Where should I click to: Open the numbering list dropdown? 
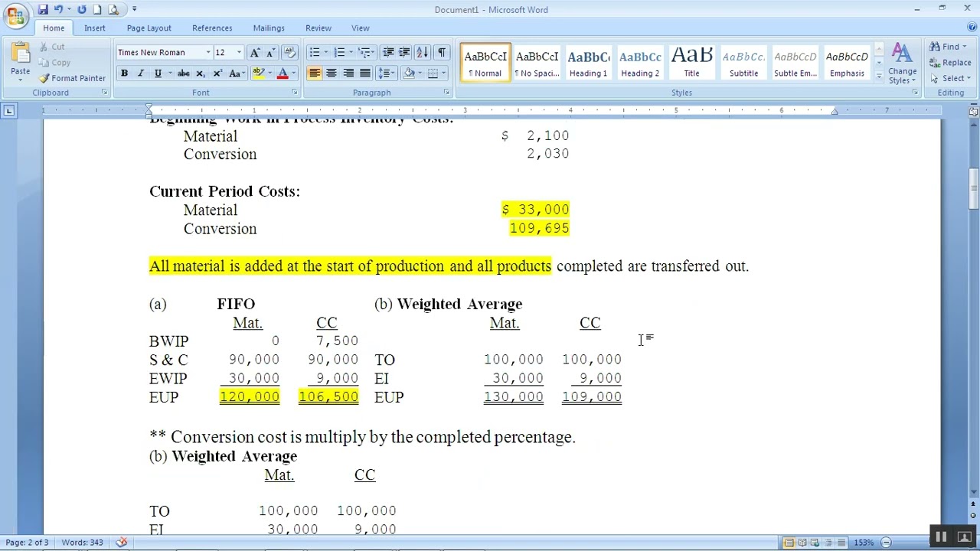(351, 52)
